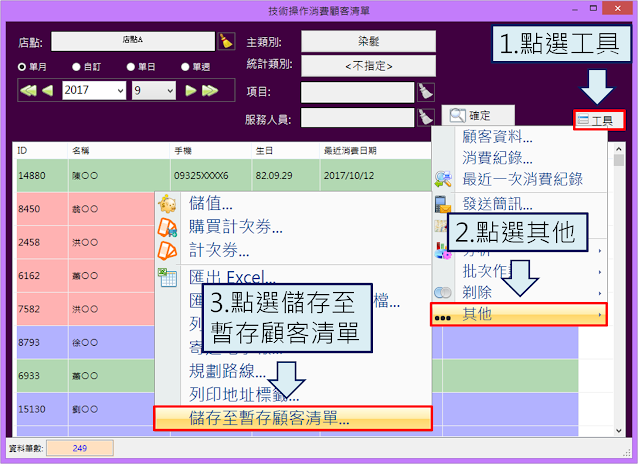
Task: Expand the 剃除 submenu
Action: coord(520,293)
